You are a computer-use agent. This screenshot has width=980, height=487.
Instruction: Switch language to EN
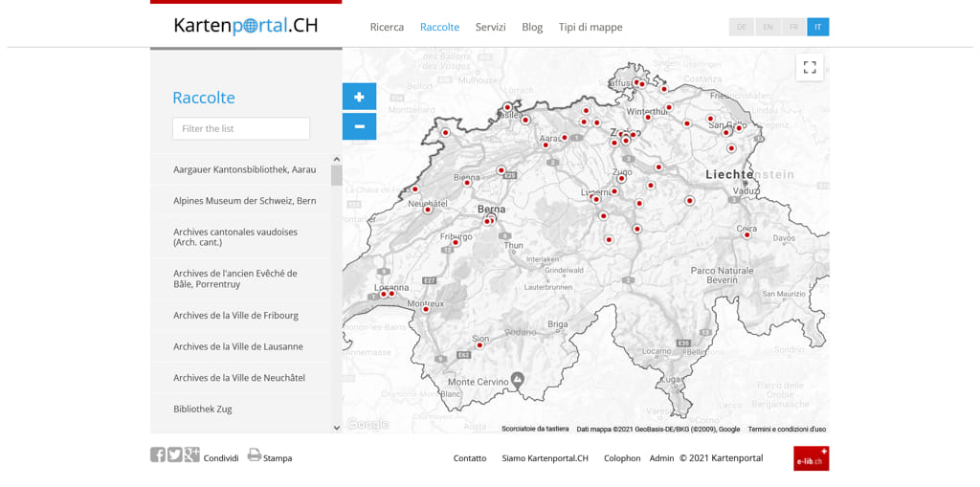[x=768, y=27]
